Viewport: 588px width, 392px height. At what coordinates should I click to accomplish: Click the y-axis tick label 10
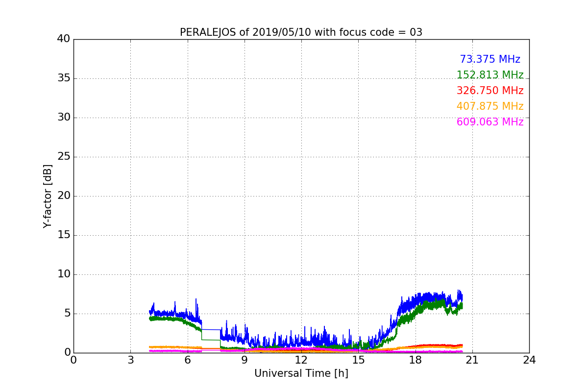64,274
